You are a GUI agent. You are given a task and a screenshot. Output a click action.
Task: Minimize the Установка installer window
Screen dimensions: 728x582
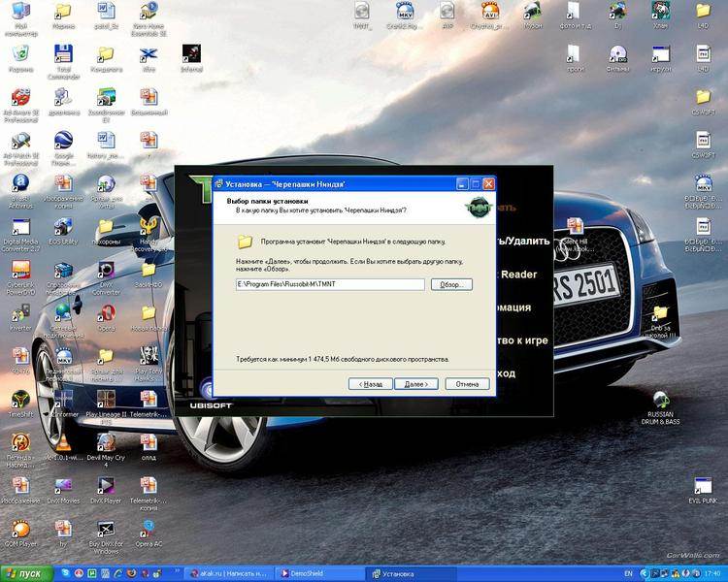click(462, 184)
